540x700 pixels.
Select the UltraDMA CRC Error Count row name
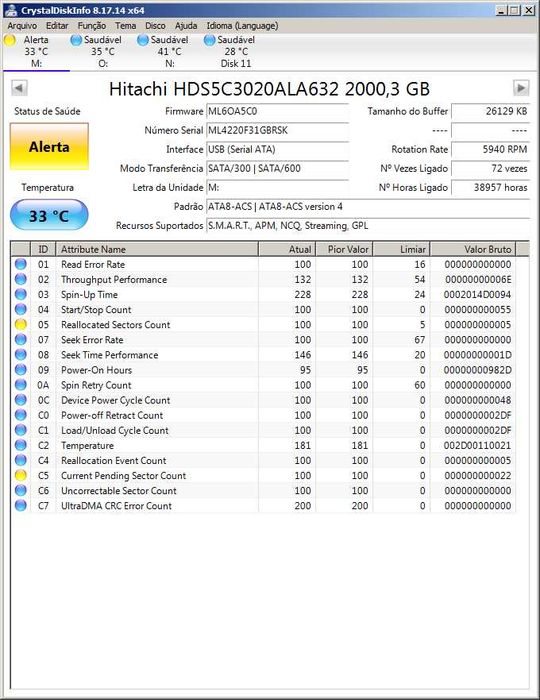click(116, 506)
